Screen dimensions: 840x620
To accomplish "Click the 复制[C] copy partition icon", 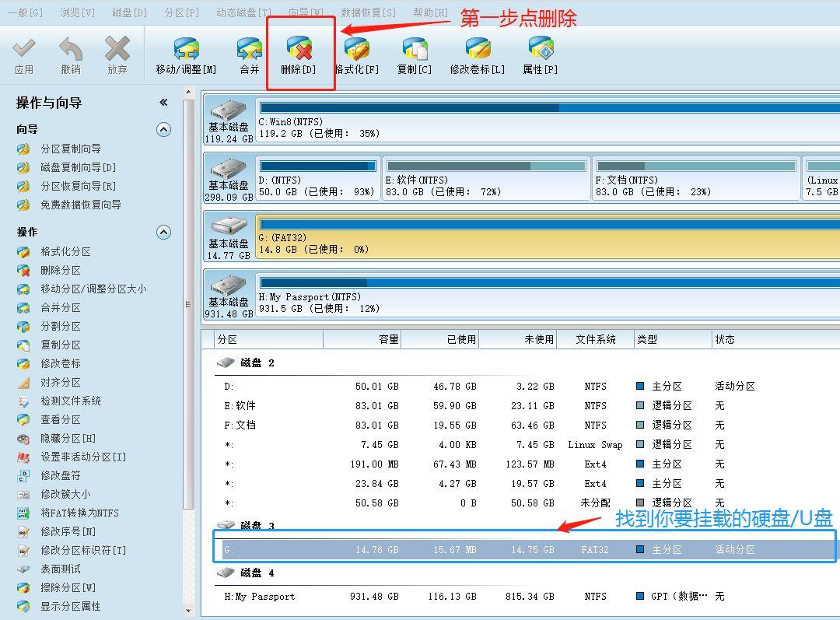I will (x=415, y=49).
